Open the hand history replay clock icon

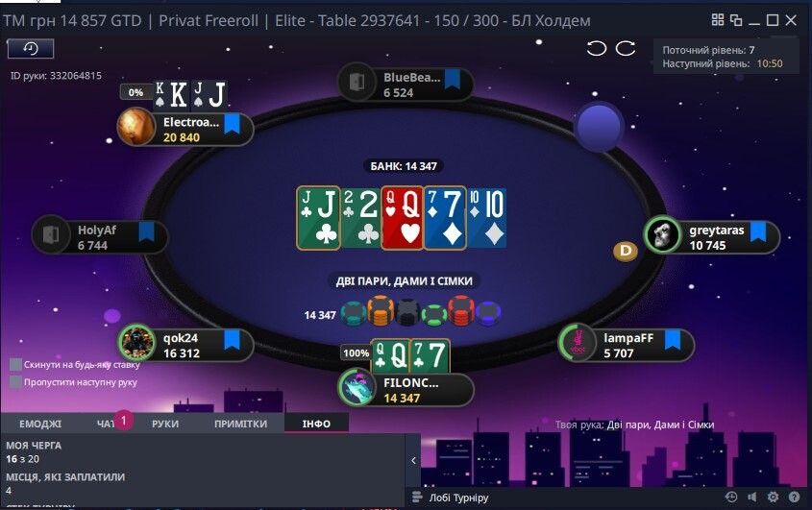[31, 49]
